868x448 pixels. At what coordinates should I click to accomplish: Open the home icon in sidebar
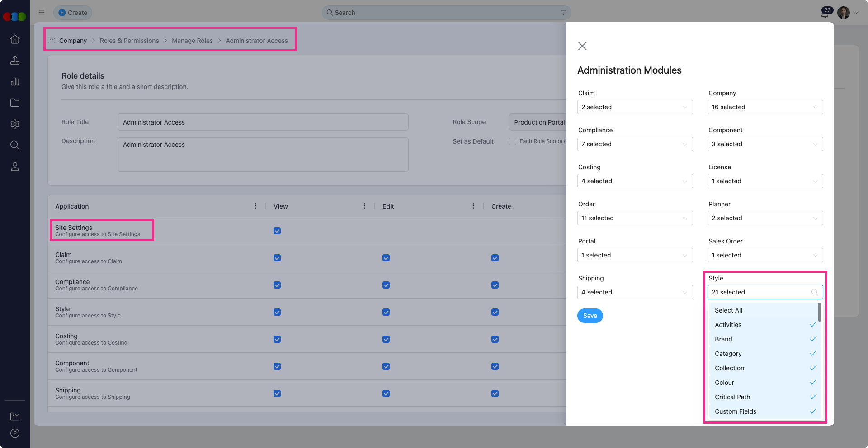point(15,39)
